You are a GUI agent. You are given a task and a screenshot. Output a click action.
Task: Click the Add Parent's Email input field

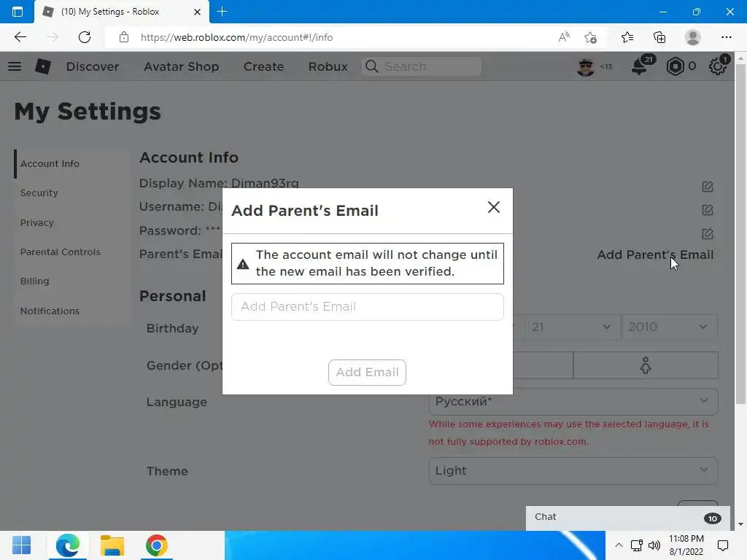coord(368,307)
